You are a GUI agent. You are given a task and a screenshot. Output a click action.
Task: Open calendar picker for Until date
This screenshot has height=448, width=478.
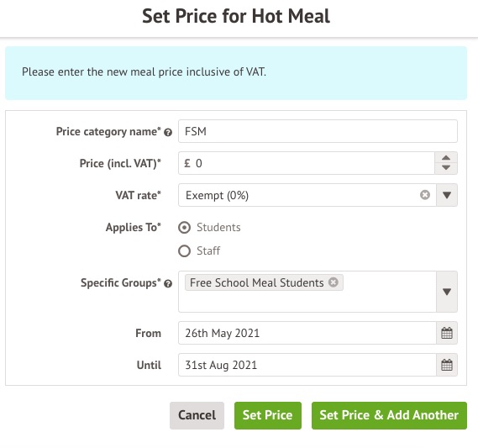tap(447, 365)
